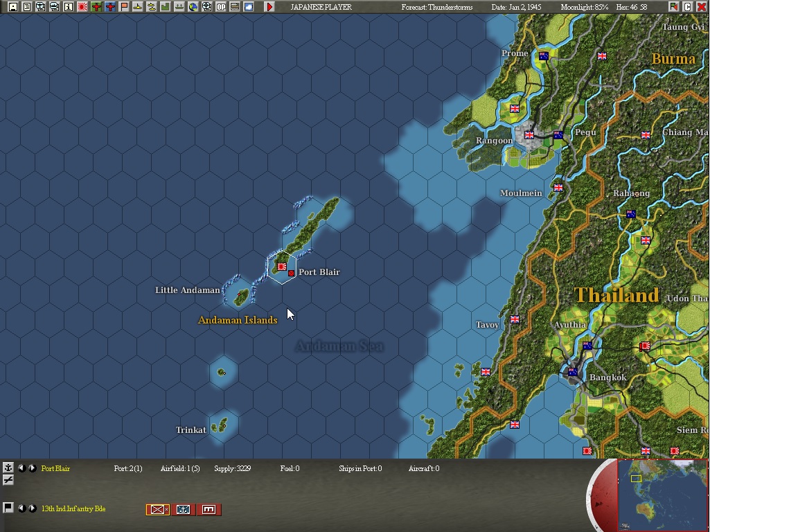Screen dimensions: 798x532
Task: Click the 'Thailand' country label
Action: click(x=617, y=295)
